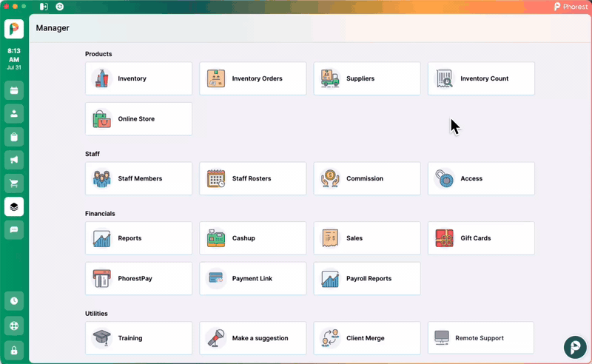592x364 pixels.
Task: Click the Gift Cards tile label
Action: [x=475, y=238]
